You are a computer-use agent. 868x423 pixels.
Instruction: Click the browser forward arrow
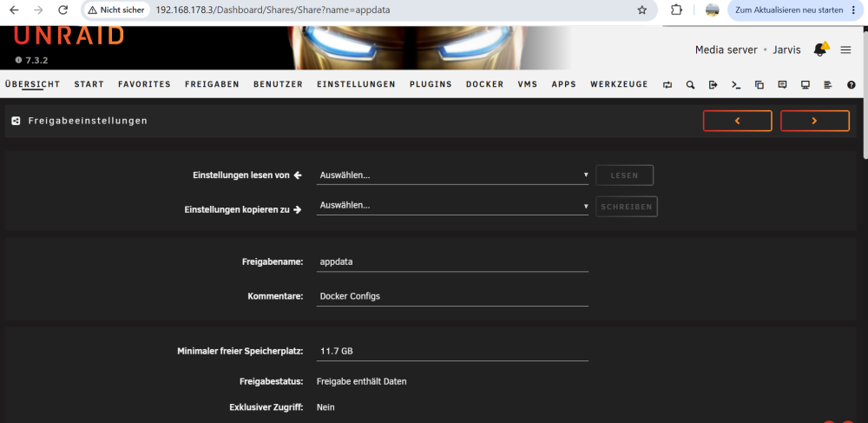click(38, 10)
